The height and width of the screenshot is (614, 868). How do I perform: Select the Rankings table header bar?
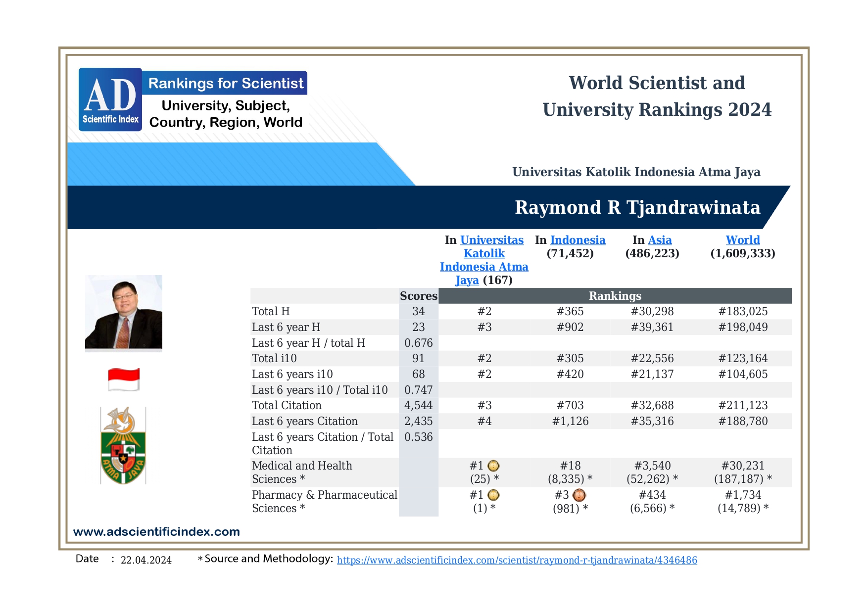point(615,296)
